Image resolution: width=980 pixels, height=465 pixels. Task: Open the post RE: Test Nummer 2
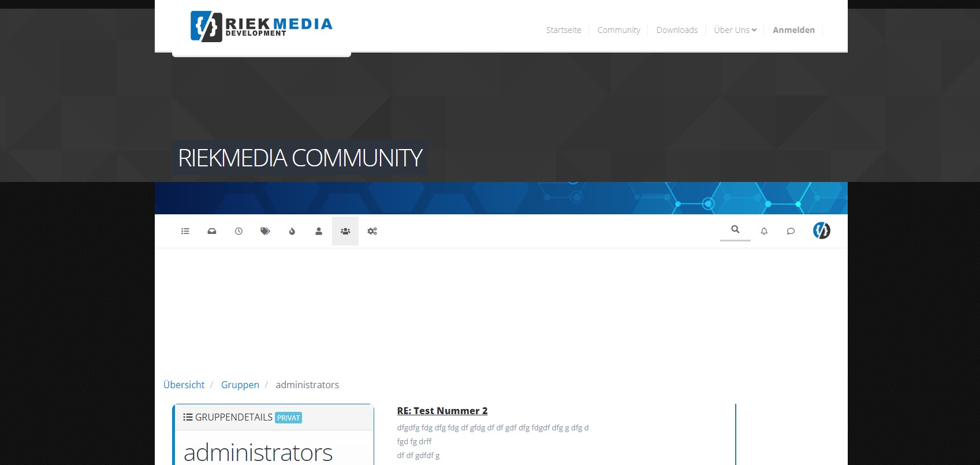(x=442, y=411)
